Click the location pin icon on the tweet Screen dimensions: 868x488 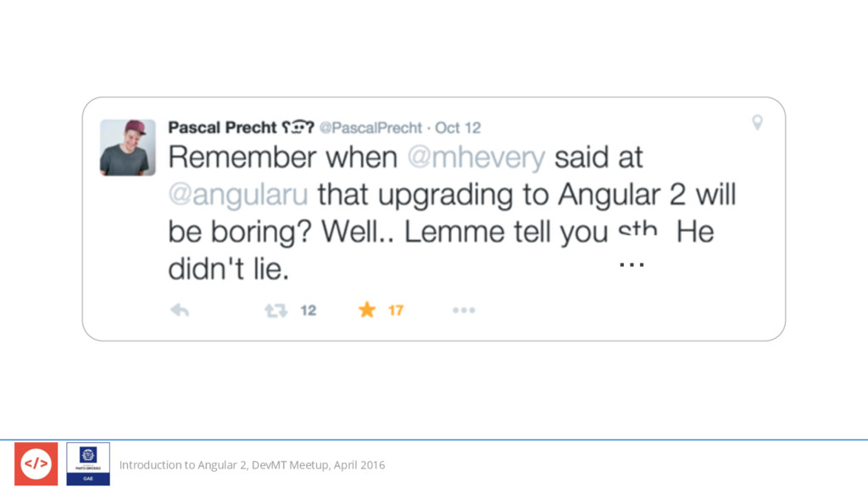click(x=757, y=122)
